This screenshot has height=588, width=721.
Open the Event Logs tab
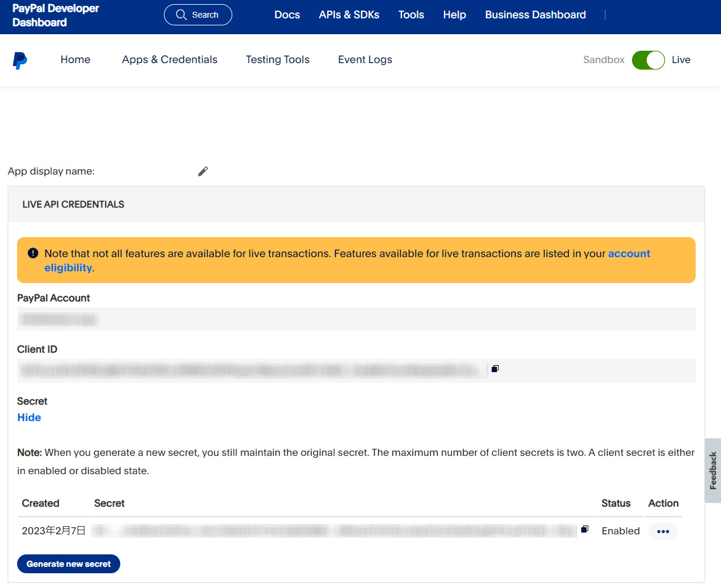tap(365, 60)
